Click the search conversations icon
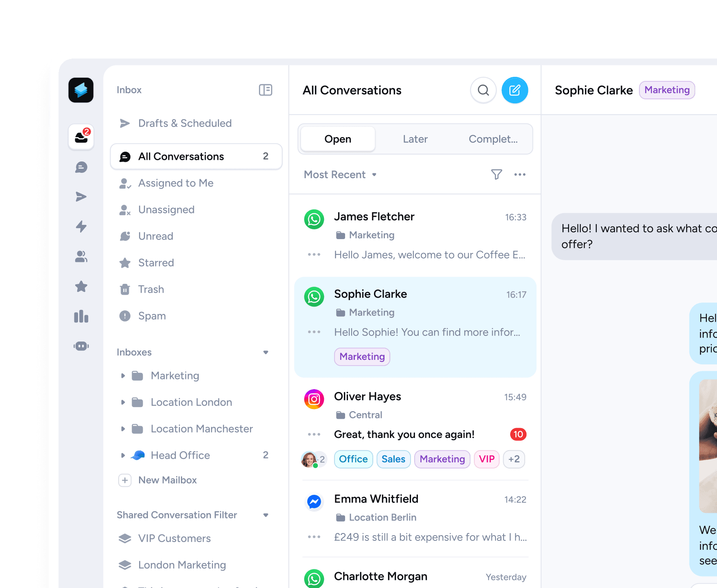The height and width of the screenshot is (588, 717). (483, 90)
